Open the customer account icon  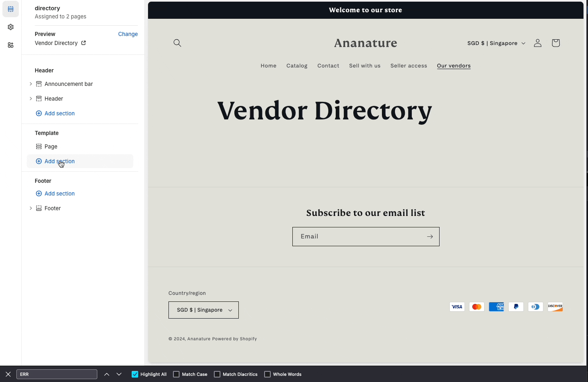[537, 43]
